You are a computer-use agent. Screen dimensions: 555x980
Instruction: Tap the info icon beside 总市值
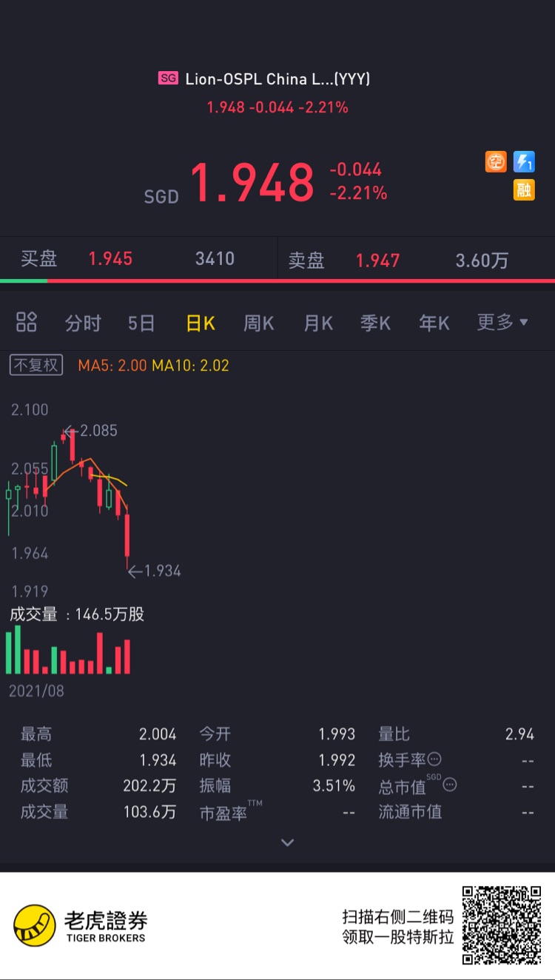coord(449,785)
